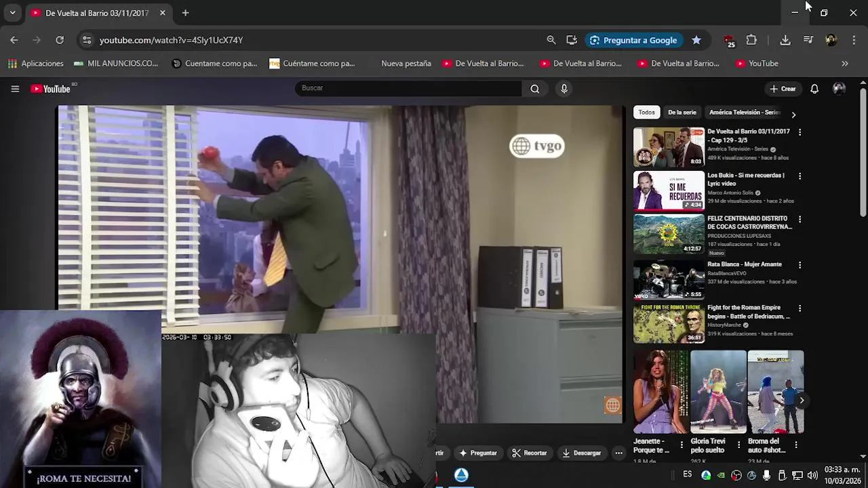Select the América Televisión - Series chip
The width and height of the screenshot is (868, 488).
click(x=744, y=113)
